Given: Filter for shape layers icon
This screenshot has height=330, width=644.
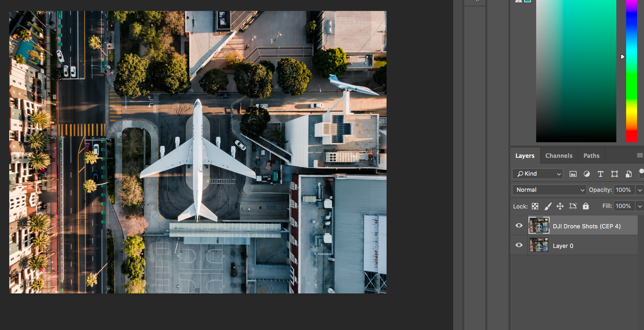Looking at the screenshot, I should click(614, 174).
